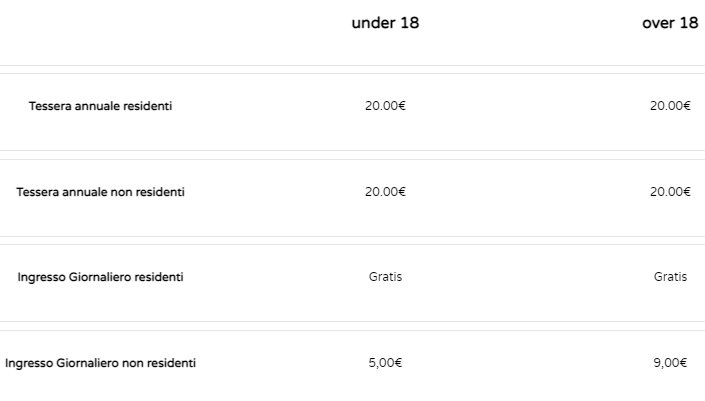Click over-18 'Gratis' for Ingresso Giornaliero residenti
This screenshot has width=705, height=401.
670,277
